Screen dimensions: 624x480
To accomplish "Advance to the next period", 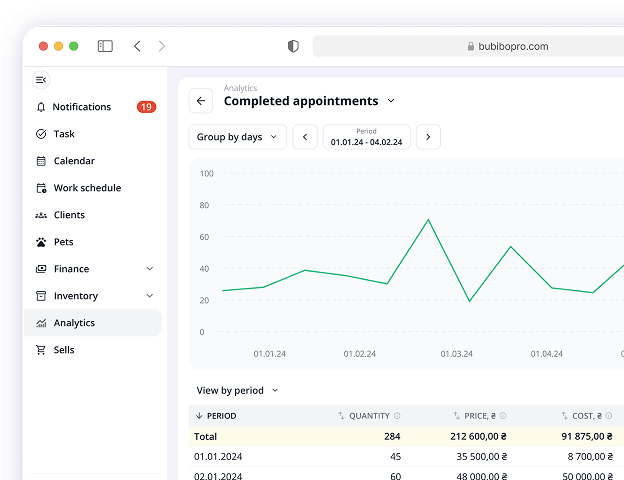I will pos(428,137).
